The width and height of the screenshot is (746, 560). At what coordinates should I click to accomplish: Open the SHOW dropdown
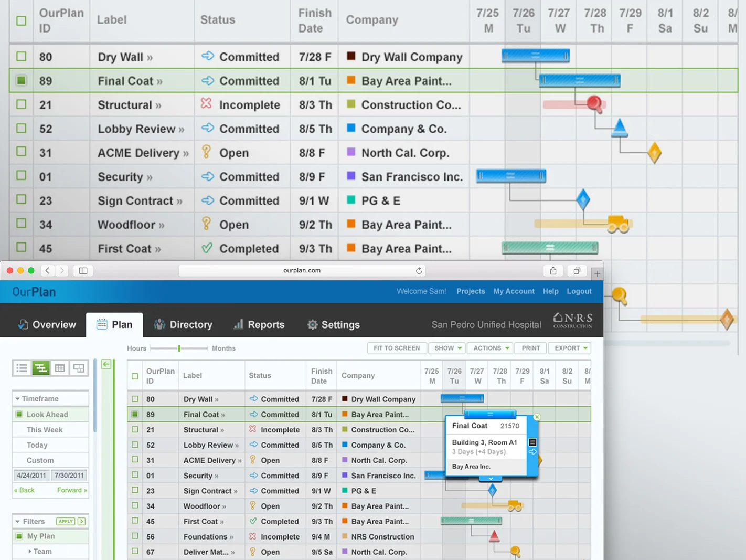447,348
